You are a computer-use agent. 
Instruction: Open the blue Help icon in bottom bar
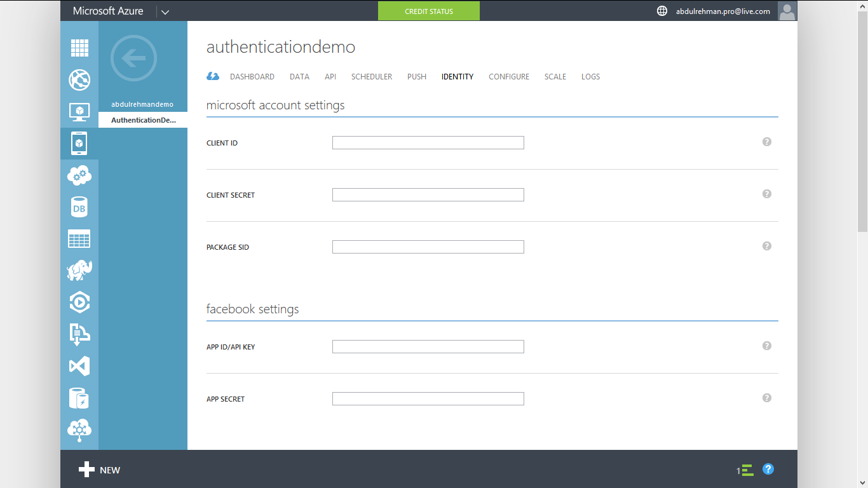click(768, 469)
